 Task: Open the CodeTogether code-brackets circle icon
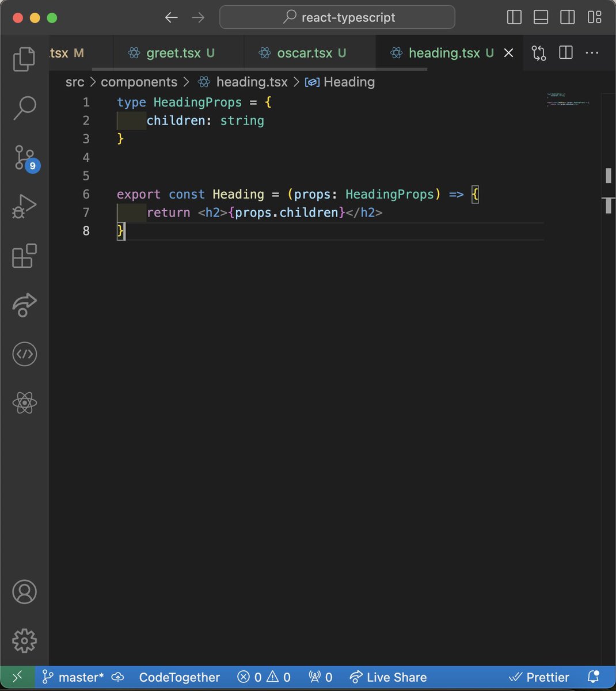click(x=24, y=354)
